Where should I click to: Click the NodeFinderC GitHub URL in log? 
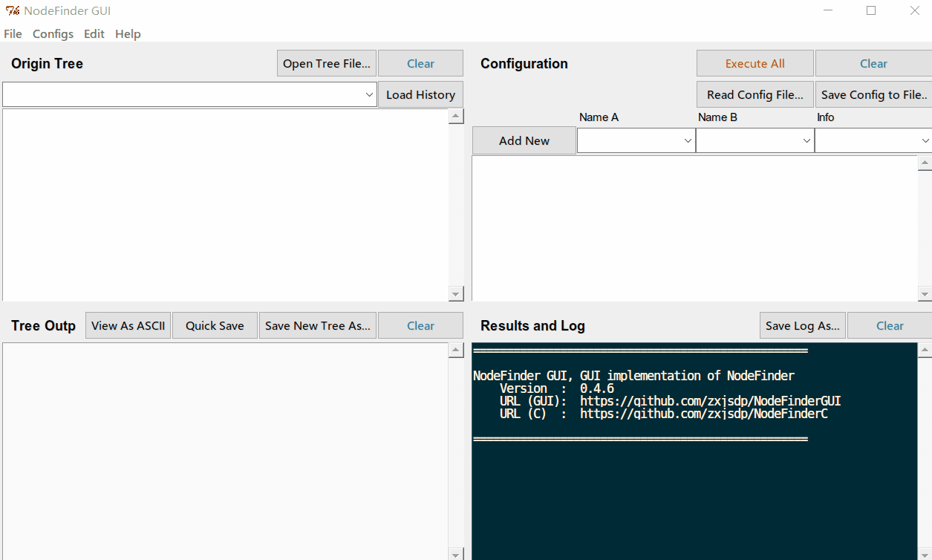pyautogui.click(x=704, y=414)
